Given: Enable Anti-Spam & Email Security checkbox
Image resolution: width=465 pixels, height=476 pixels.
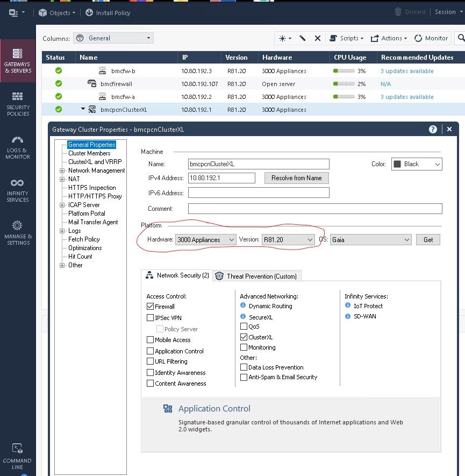Looking at the screenshot, I should [x=244, y=377].
